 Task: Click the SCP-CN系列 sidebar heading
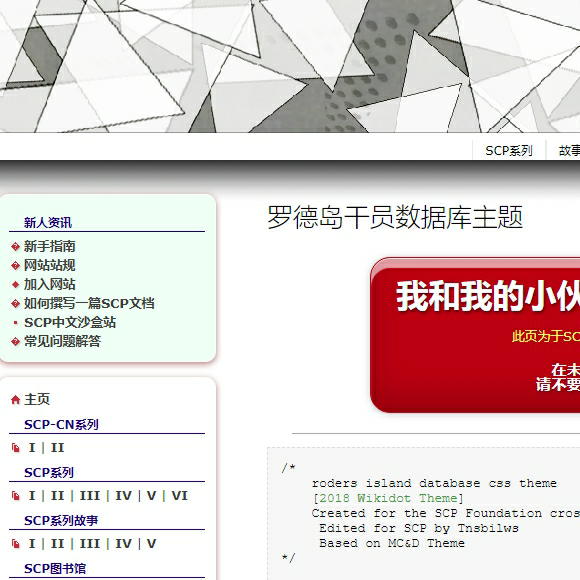61,424
